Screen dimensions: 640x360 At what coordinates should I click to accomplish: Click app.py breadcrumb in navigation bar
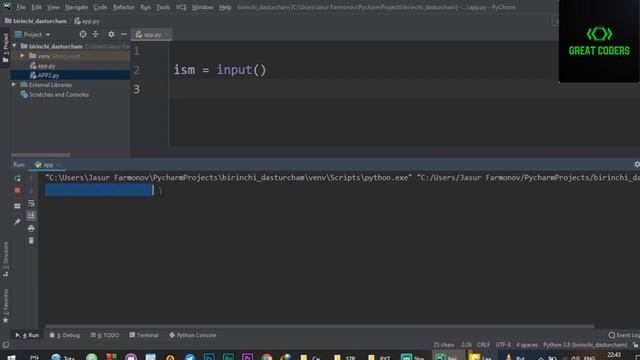87,21
